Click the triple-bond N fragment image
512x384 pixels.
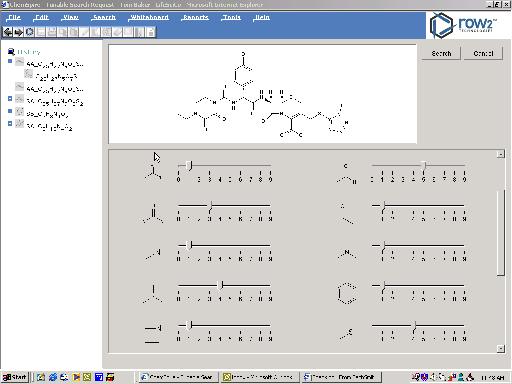point(153,334)
